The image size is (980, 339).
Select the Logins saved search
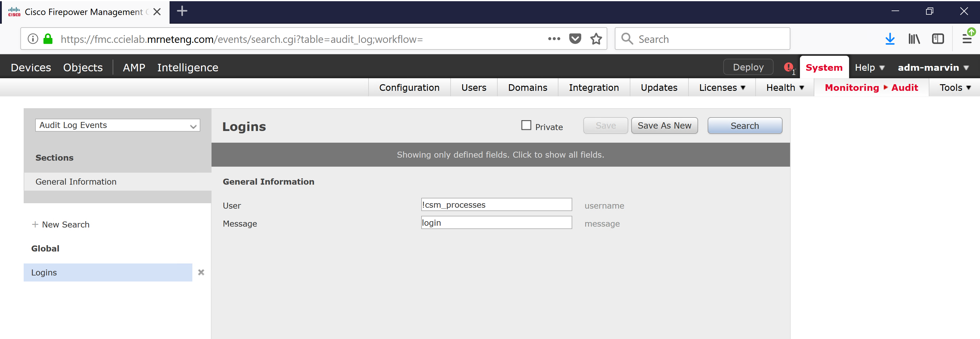pos(108,272)
